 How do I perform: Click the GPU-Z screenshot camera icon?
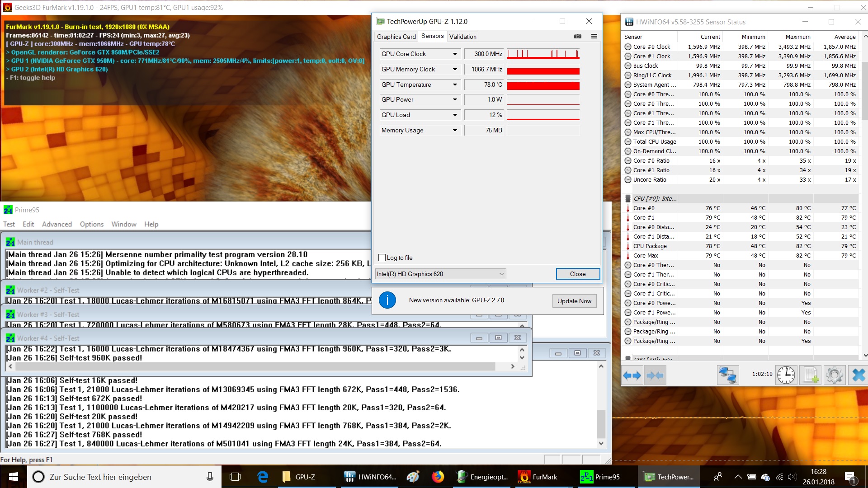point(578,37)
